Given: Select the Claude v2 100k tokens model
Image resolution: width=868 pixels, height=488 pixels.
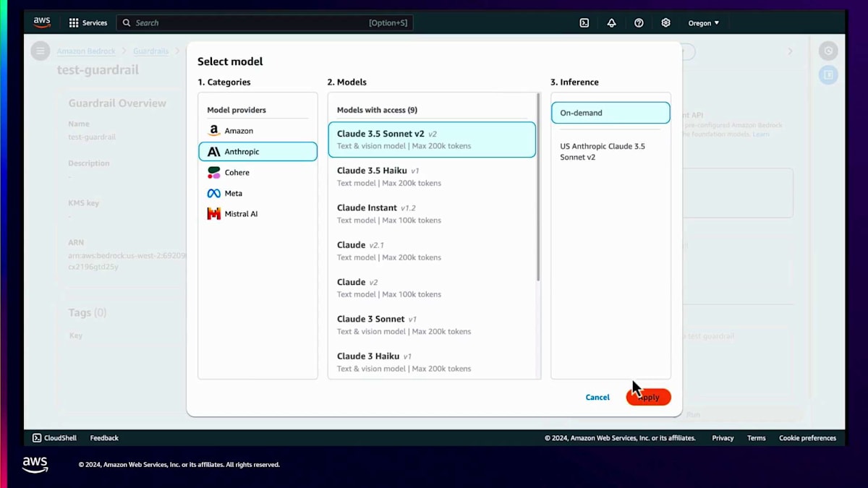Looking at the screenshot, I should click(432, 288).
